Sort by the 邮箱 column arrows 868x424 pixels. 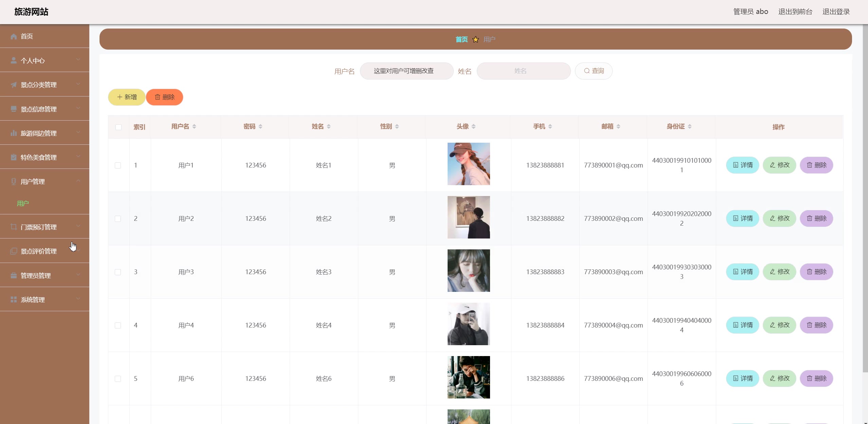click(x=618, y=126)
